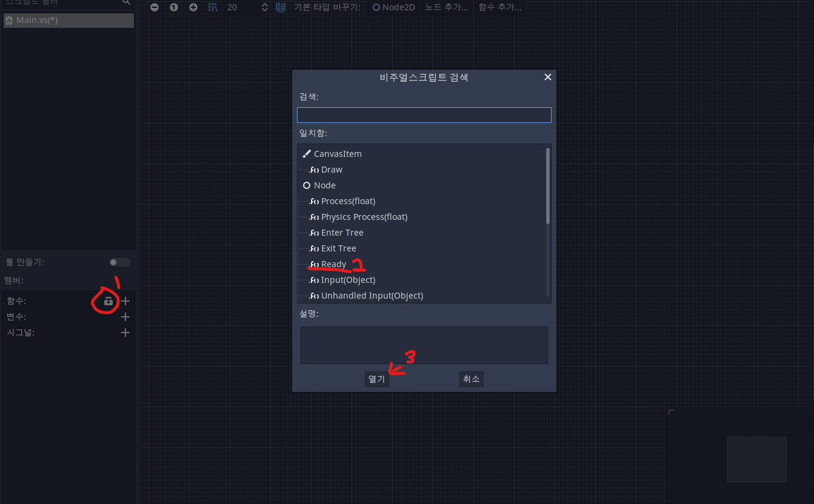Viewport: 814px width, 504px height.
Task: Focus the 검색 input field
Action: (x=424, y=115)
